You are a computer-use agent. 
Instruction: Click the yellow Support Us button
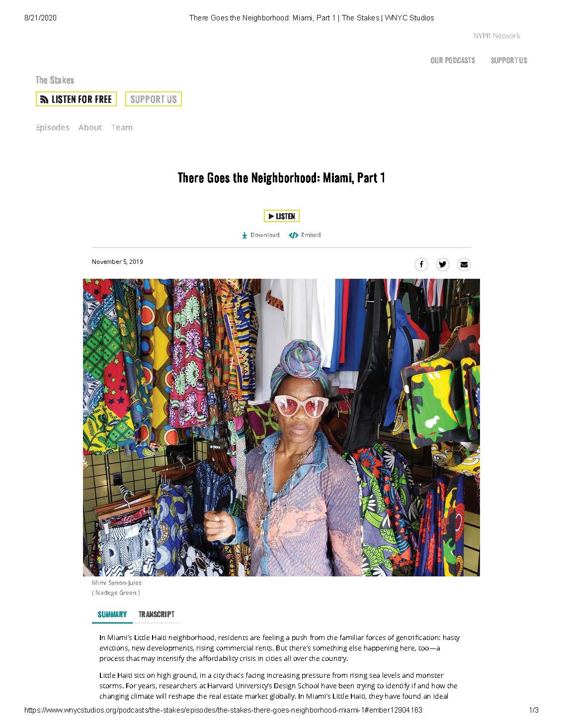point(154,99)
